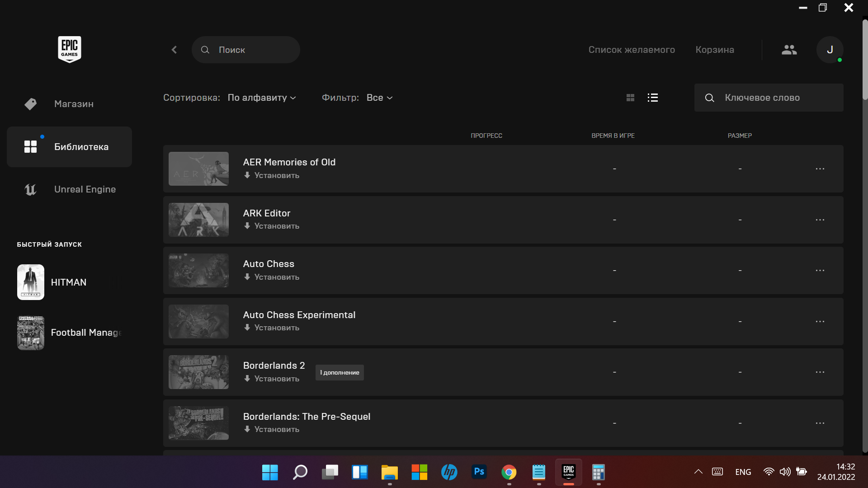Open Список желаемого wishlist link
The width and height of the screenshot is (868, 488).
click(631, 50)
